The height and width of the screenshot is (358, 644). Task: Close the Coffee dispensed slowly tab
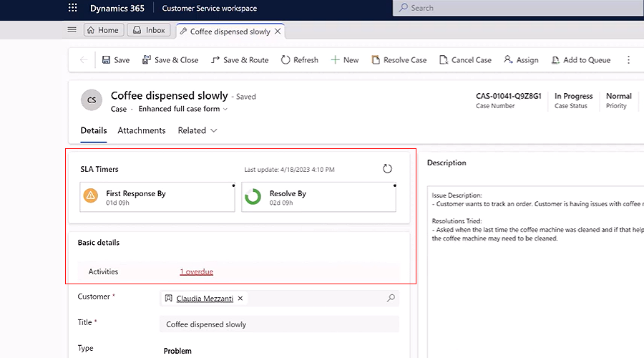(278, 32)
